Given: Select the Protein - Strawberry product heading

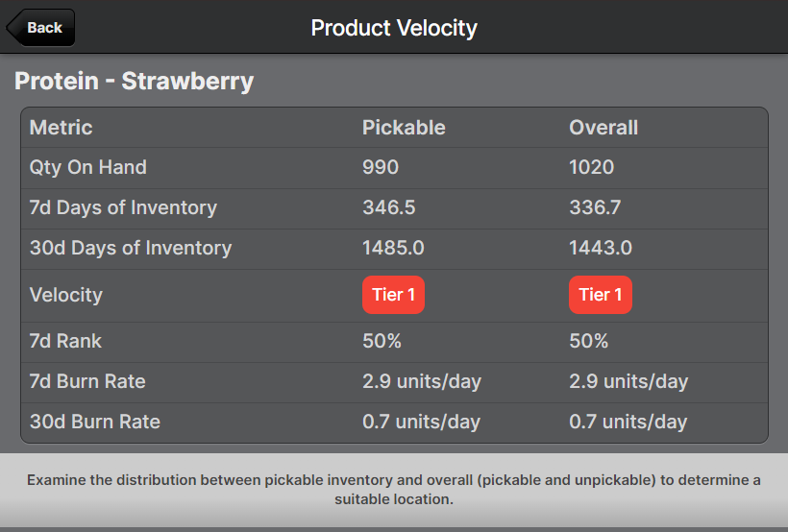Looking at the screenshot, I should [134, 81].
